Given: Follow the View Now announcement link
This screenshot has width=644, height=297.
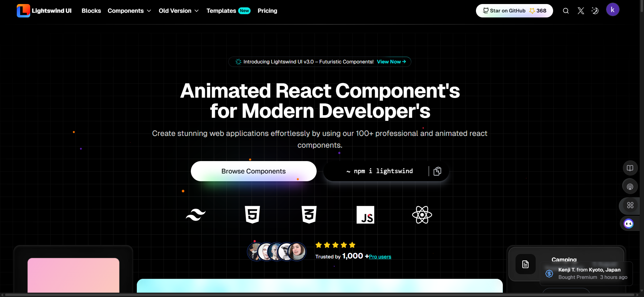Looking at the screenshot, I should [391, 62].
